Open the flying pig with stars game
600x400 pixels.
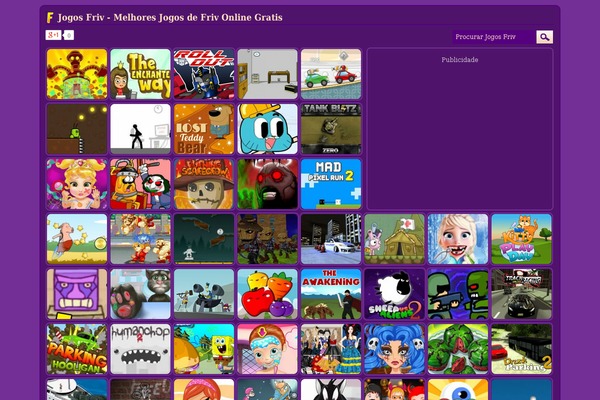point(77,239)
